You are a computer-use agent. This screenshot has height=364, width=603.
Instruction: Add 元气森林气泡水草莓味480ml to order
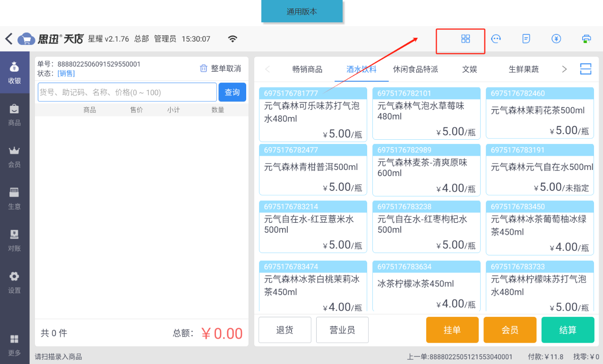click(426, 113)
